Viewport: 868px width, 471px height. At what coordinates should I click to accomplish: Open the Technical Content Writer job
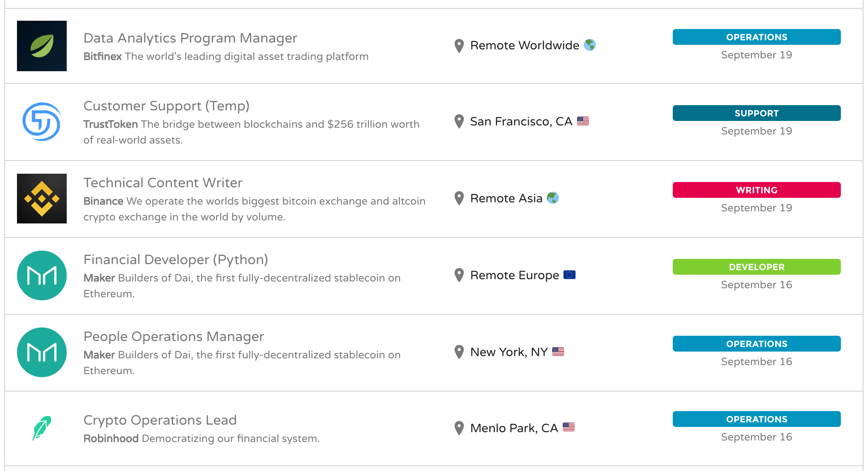point(163,183)
